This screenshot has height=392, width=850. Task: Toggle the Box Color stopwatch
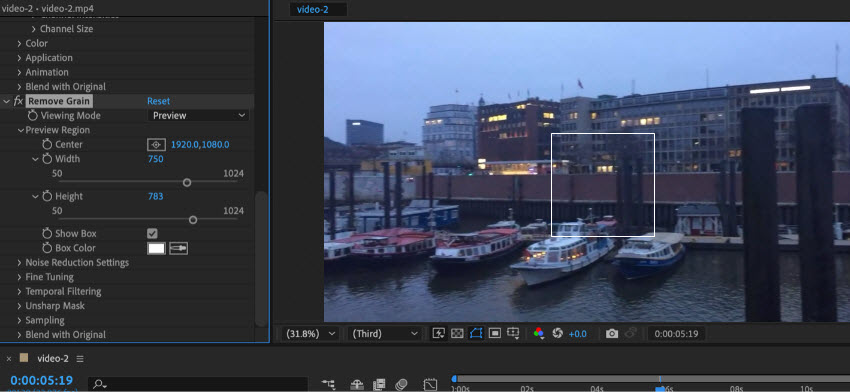click(x=47, y=248)
